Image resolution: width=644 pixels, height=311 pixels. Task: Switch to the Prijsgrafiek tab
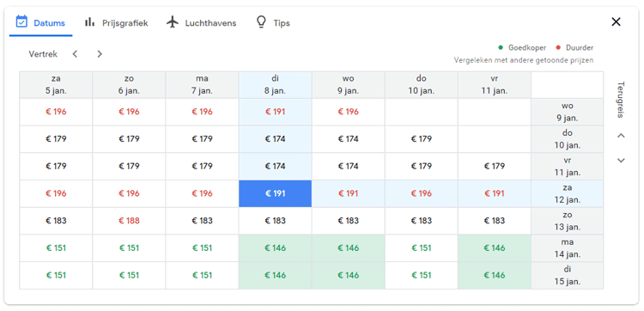(116, 22)
